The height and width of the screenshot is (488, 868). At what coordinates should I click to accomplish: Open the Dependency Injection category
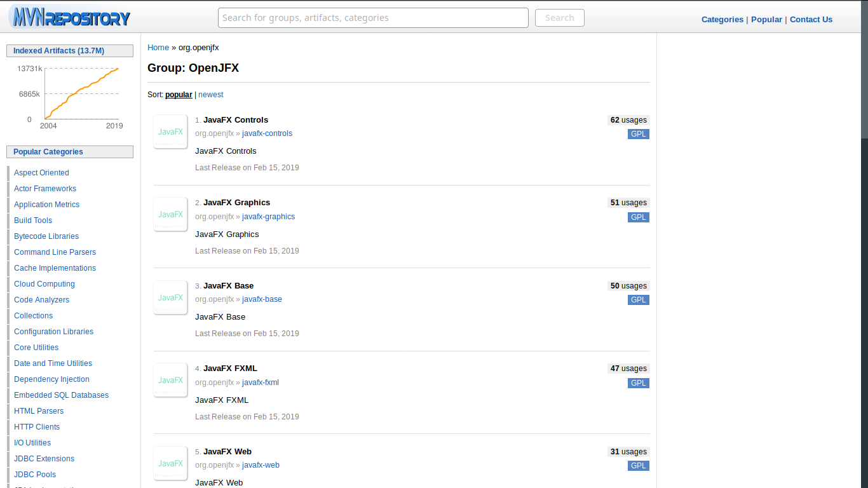51,379
